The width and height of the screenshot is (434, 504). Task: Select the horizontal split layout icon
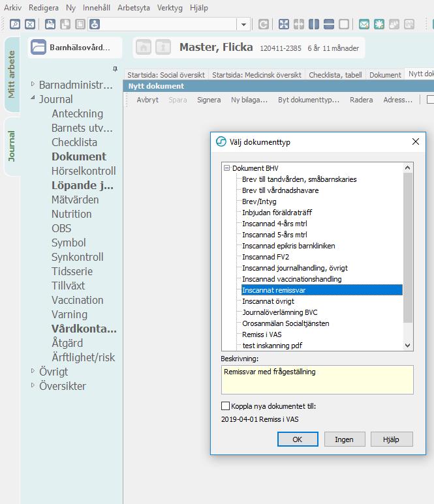tap(329, 24)
